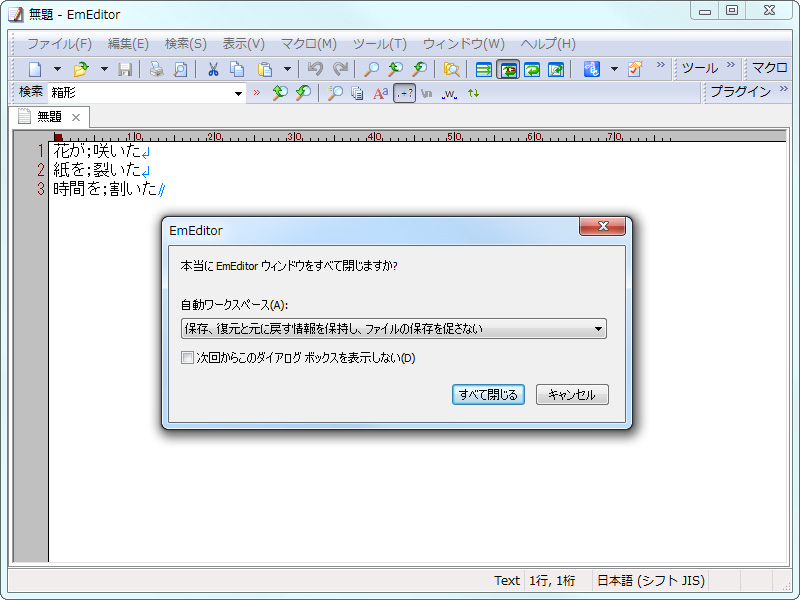Viewport: 800px width, 600px height.
Task: Click the すべて閉じる button
Action: [488, 394]
